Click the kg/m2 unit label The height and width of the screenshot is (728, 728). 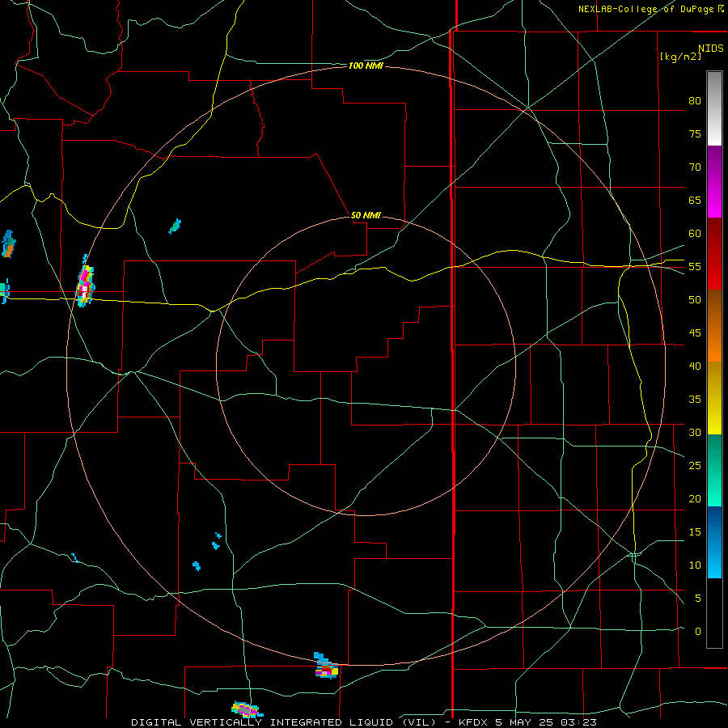click(x=680, y=57)
